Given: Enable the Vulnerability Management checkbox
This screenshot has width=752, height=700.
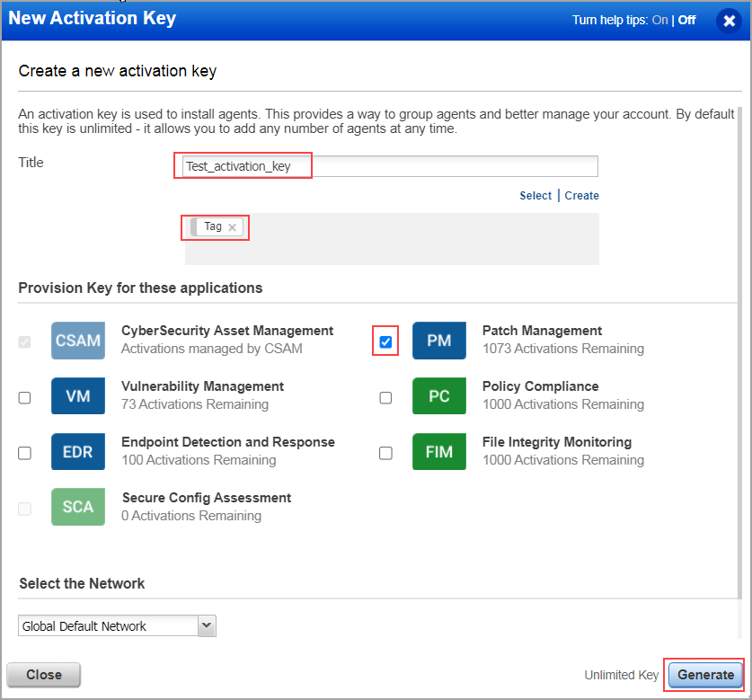Looking at the screenshot, I should pos(24,397).
